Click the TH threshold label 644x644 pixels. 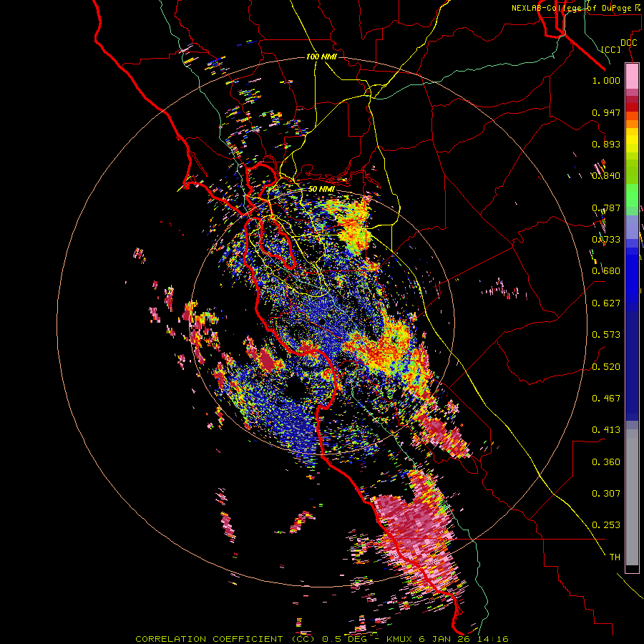coord(615,557)
